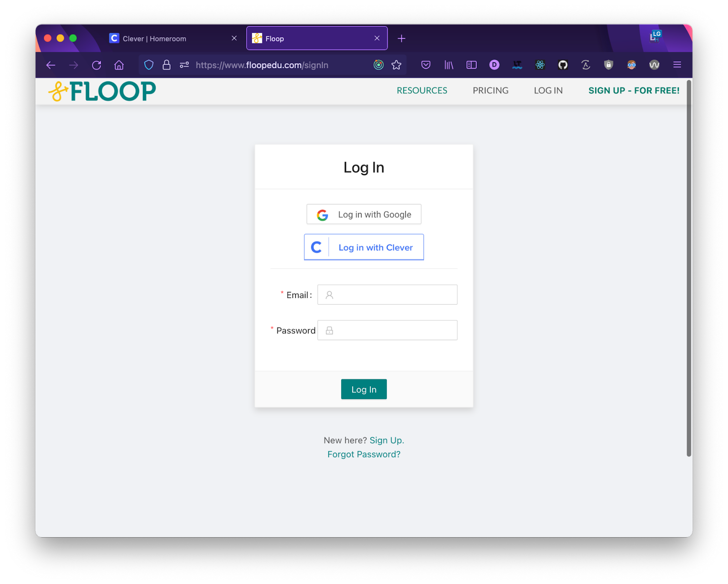Open the tracking protection shield icon

[x=149, y=65]
